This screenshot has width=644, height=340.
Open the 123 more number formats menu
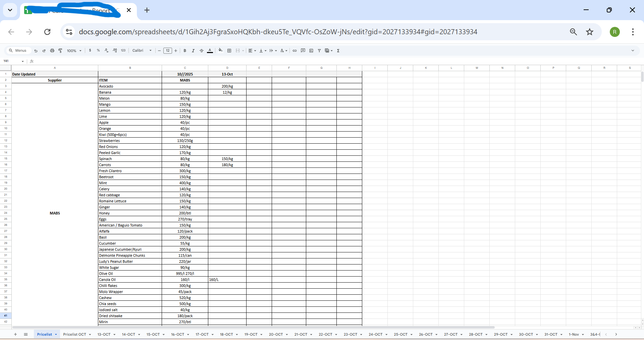click(123, 51)
